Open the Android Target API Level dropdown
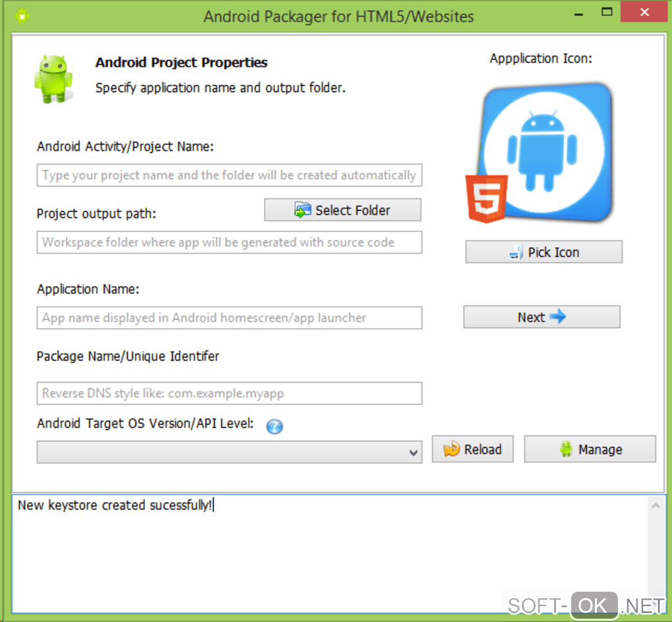The width and height of the screenshot is (672, 622). point(229,452)
